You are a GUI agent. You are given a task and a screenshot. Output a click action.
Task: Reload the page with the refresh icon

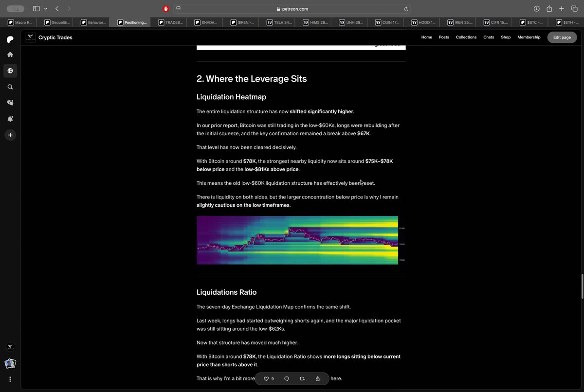pyautogui.click(x=406, y=9)
